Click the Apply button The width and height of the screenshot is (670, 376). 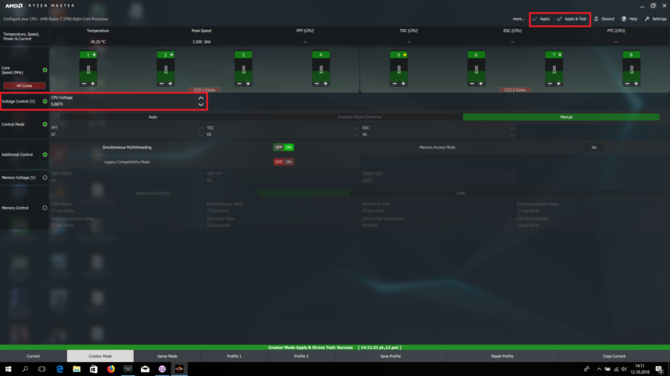tap(541, 19)
